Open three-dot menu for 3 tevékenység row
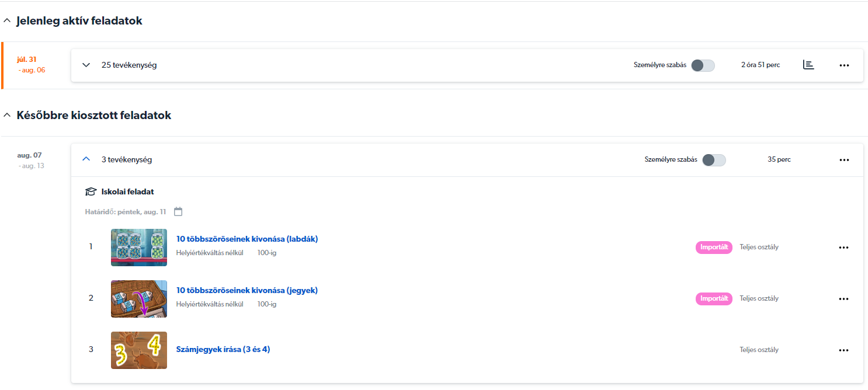This screenshot has width=868, height=390. click(x=844, y=159)
